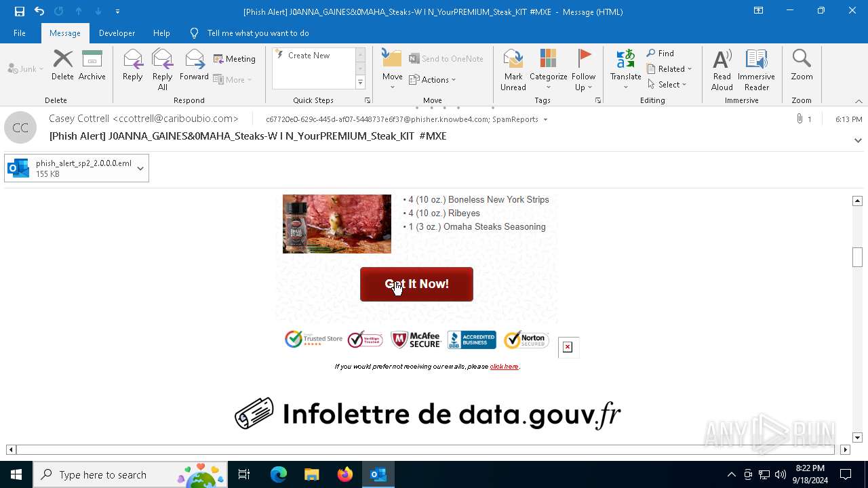Delete this phishing email
The height and width of the screenshot is (488, 868).
pos(62,65)
